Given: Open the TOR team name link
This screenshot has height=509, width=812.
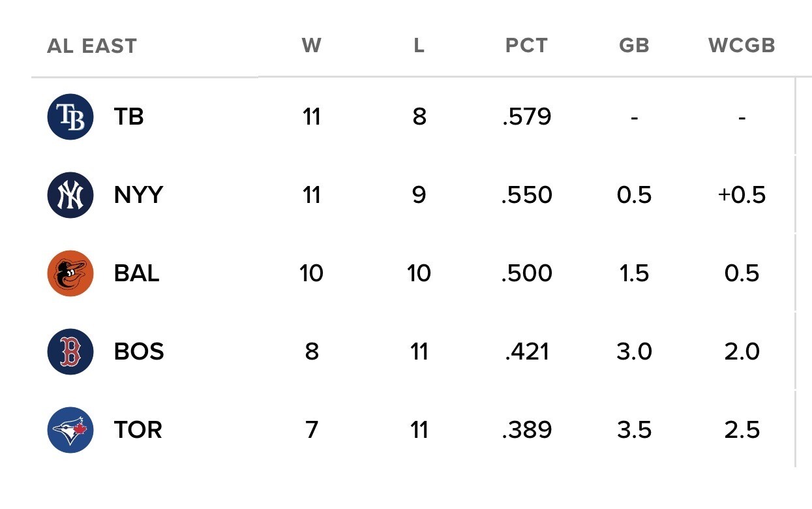Looking at the screenshot, I should click(x=138, y=430).
